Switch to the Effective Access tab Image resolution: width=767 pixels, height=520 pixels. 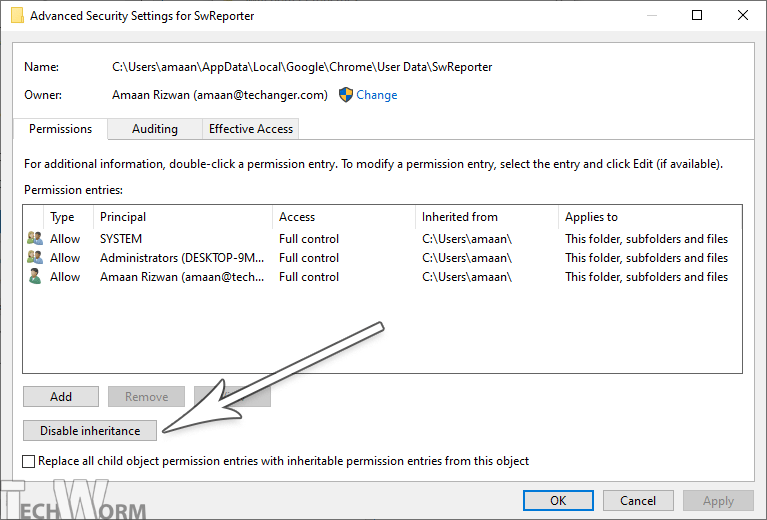(x=250, y=129)
